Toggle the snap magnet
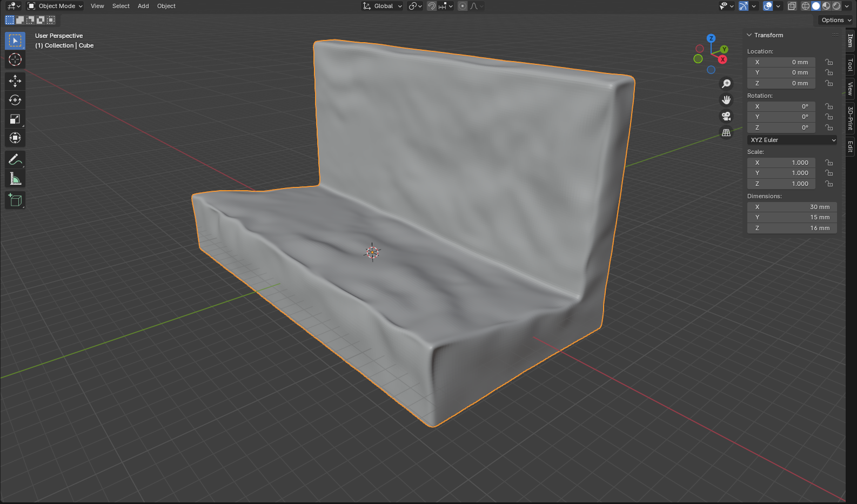 point(432,6)
